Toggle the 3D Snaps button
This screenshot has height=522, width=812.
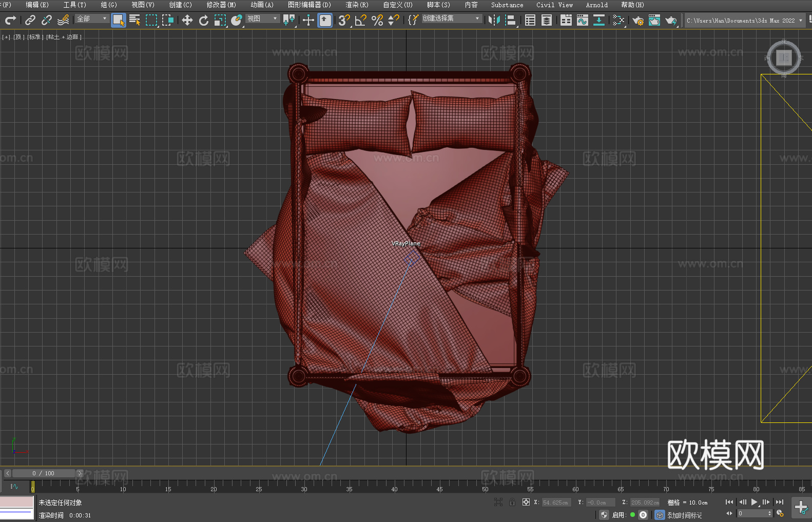coord(344,20)
